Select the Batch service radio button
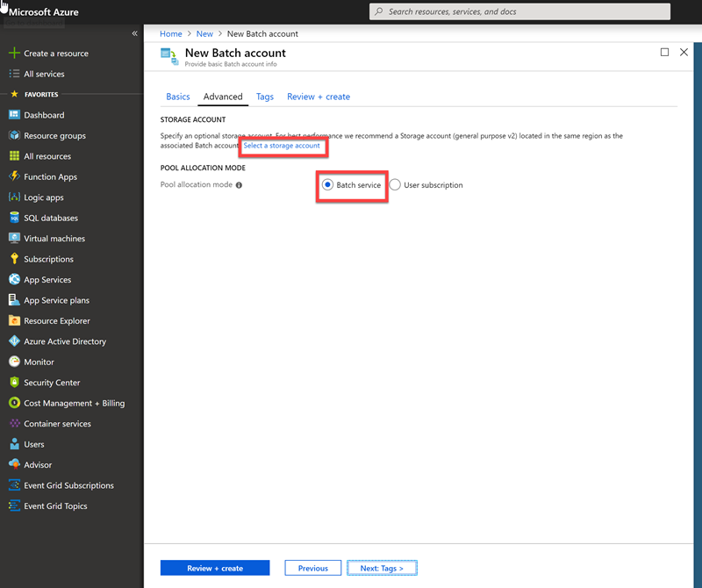Screen dimensions: 702x588 point(327,184)
